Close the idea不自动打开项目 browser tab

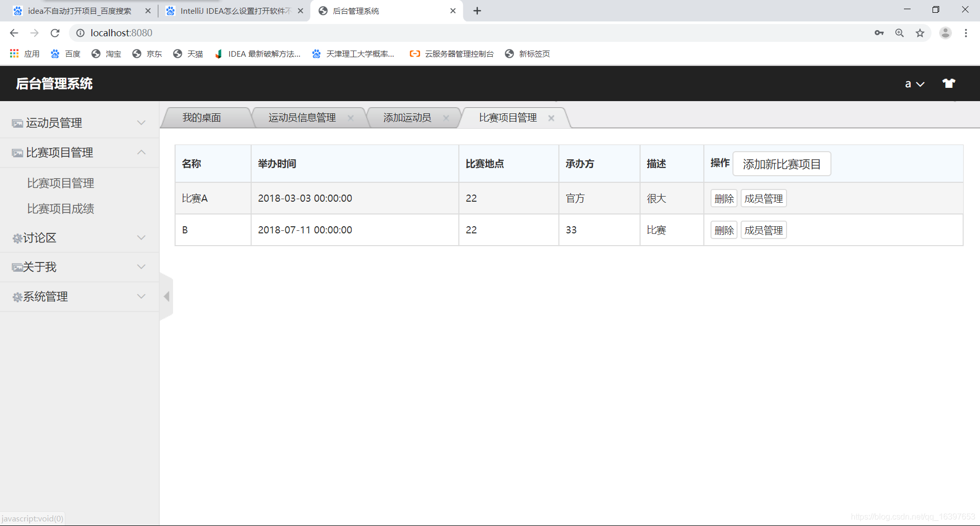click(148, 11)
